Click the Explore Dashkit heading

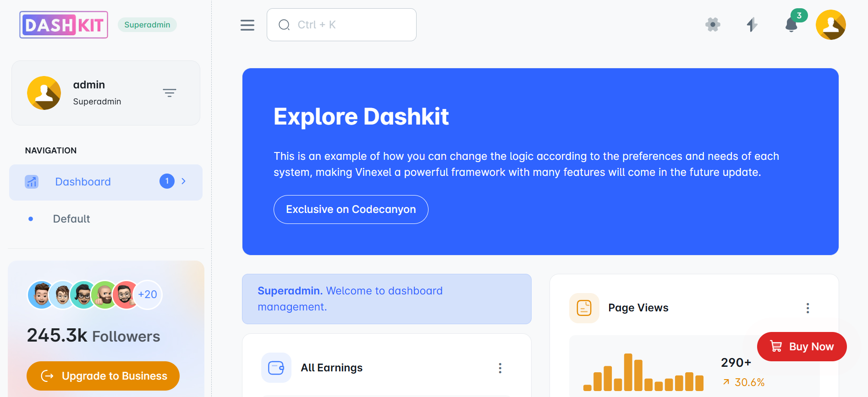(361, 116)
